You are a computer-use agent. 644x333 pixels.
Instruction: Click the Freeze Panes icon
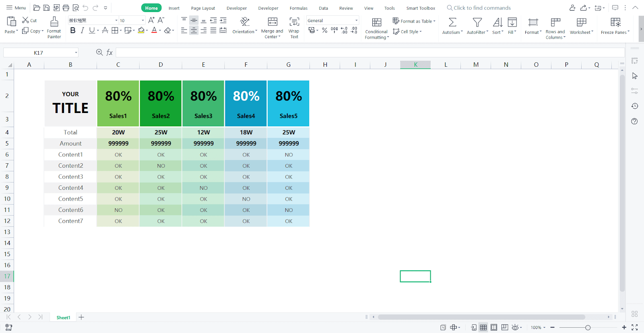(x=615, y=23)
